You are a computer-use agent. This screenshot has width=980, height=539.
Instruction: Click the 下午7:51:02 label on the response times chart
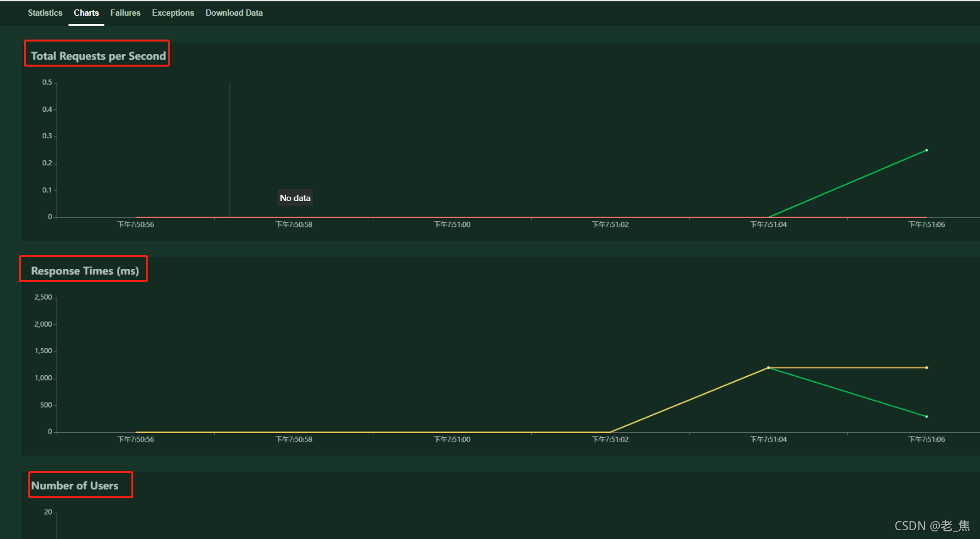(610, 439)
